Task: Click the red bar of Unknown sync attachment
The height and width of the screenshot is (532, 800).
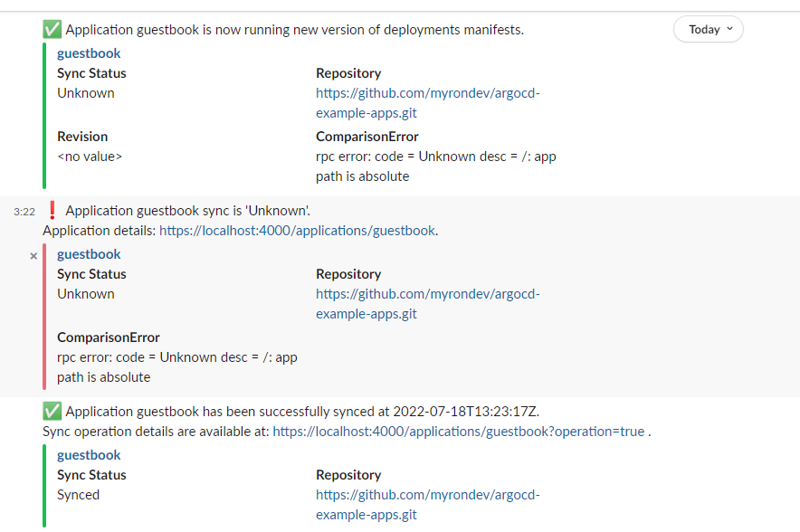Action: [44, 317]
